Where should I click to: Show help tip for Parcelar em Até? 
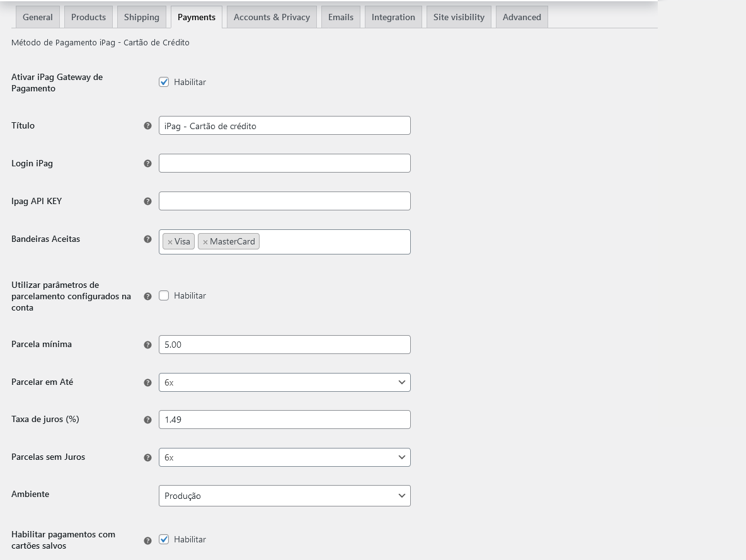tap(147, 382)
